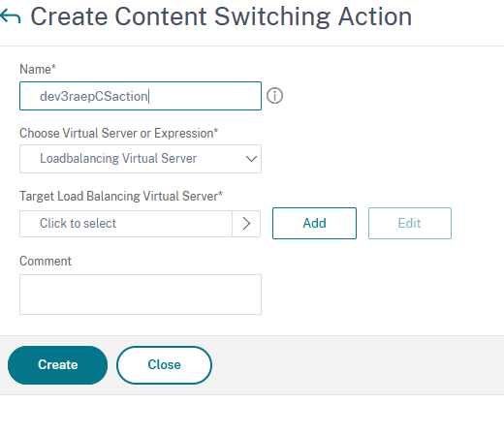Click the Target Load Balancing Virtual Server label
The image size is (504, 435).
point(121,196)
